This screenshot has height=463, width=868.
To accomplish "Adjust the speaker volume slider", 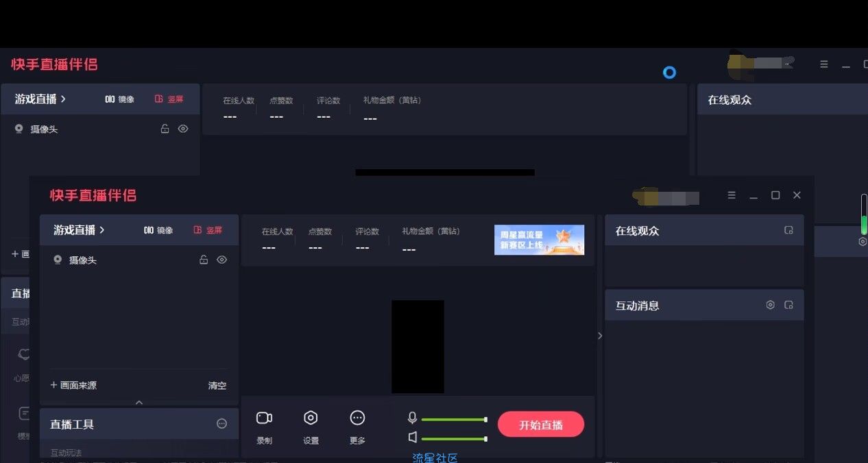I will pos(454,438).
